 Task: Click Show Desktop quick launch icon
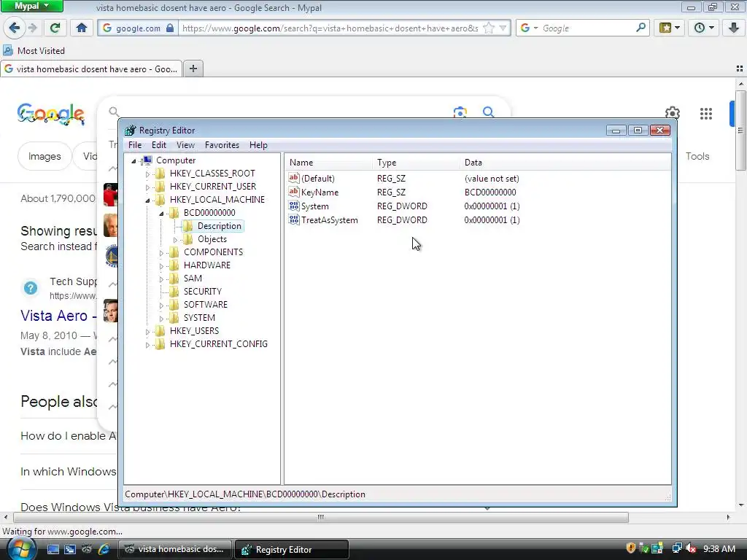click(53, 549)
